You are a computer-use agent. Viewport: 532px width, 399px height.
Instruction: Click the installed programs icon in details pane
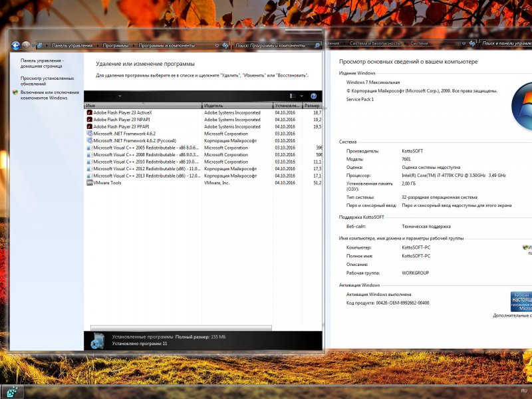(x=98, y=340)
